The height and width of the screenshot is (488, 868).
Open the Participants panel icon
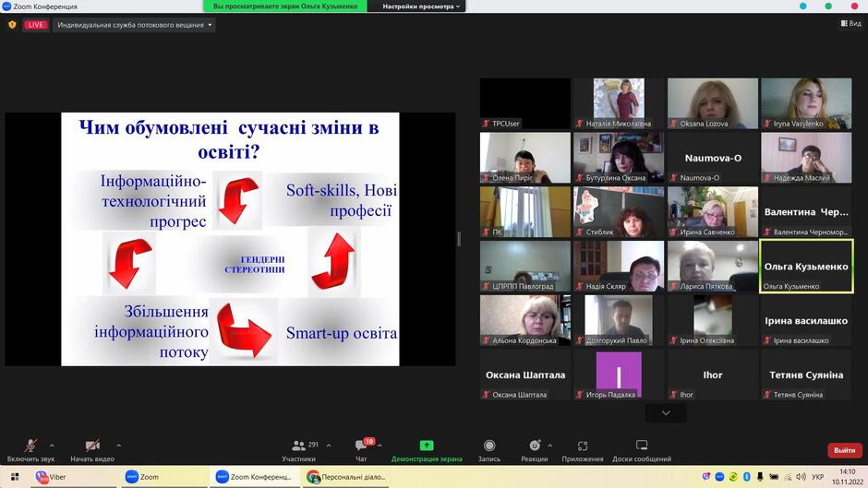(x=299, y=446)
